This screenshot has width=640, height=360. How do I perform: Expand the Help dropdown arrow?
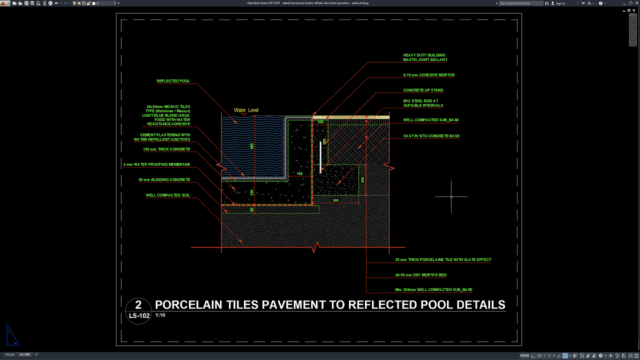click(605, 3)
